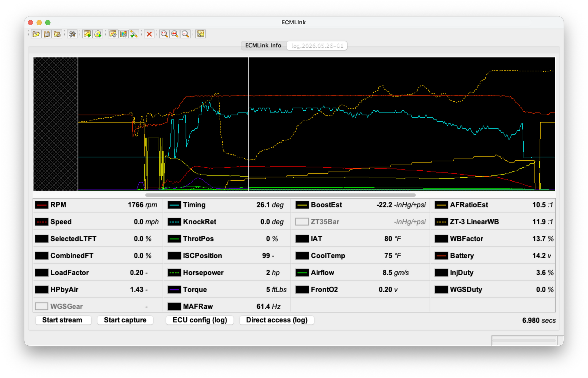588x378 pixels.
Task: Click the 1:1 zoom magnifier icon
Action: pos(164,34)
